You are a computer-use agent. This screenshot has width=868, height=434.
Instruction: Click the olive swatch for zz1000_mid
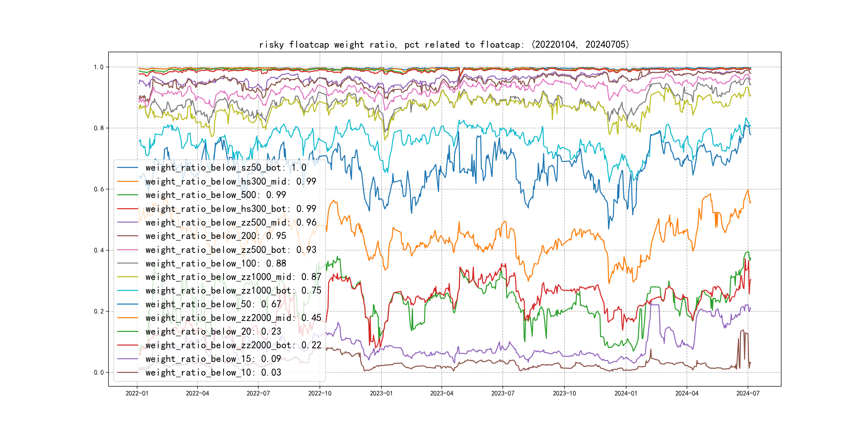(127, 277)
